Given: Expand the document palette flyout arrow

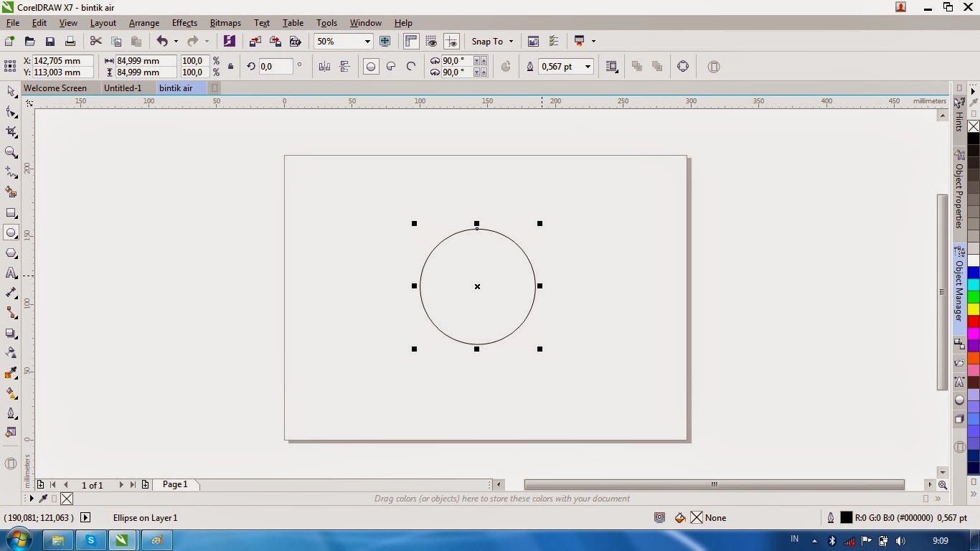Looking at the screenshot, I should [x=32, y=499].
